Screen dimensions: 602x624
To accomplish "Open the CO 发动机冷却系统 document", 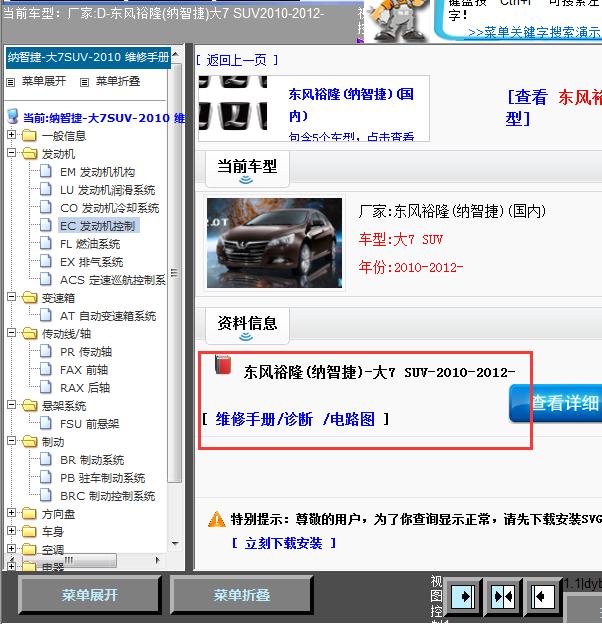I will pyautogui.click(x=109, y=208).
